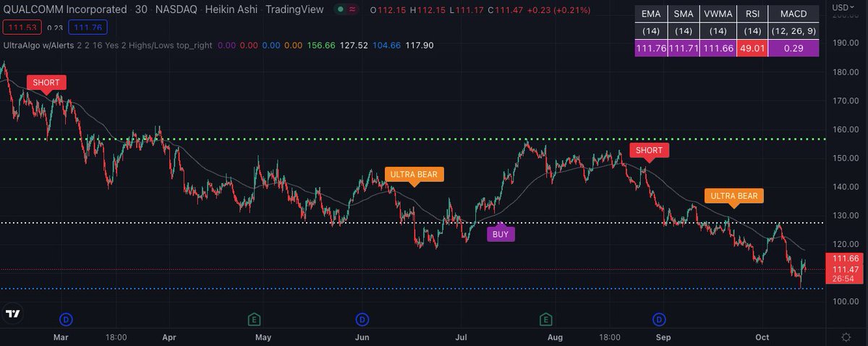Viewport: 868px width, 346px height.
Task: Click the SHORT signal label near March
Action: tap(46, 83)
